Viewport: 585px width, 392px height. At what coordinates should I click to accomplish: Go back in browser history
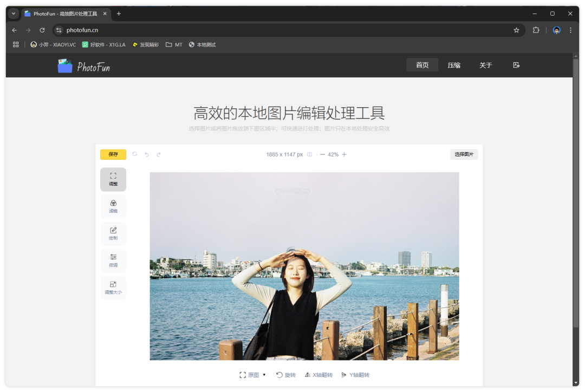pyautogui.click(x=14, y=30)
